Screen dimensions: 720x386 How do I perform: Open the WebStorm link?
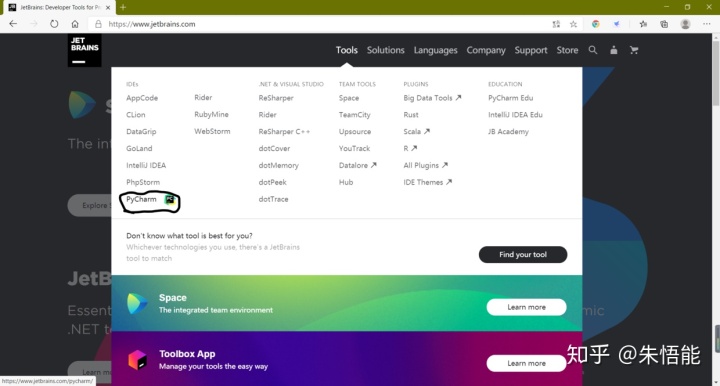pos(212,131)
